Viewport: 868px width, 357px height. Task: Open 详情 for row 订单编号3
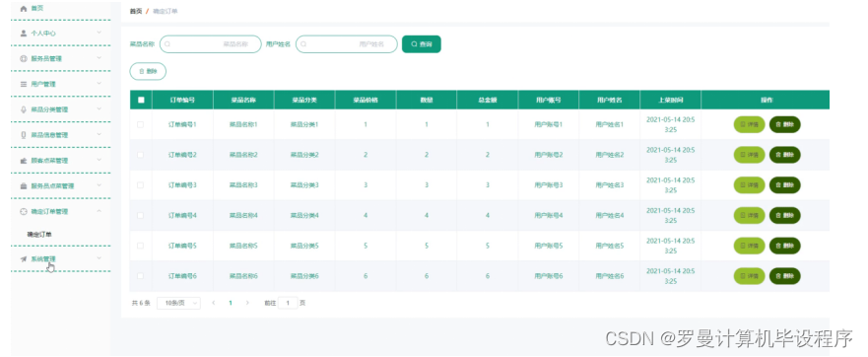tap(749, 185)
